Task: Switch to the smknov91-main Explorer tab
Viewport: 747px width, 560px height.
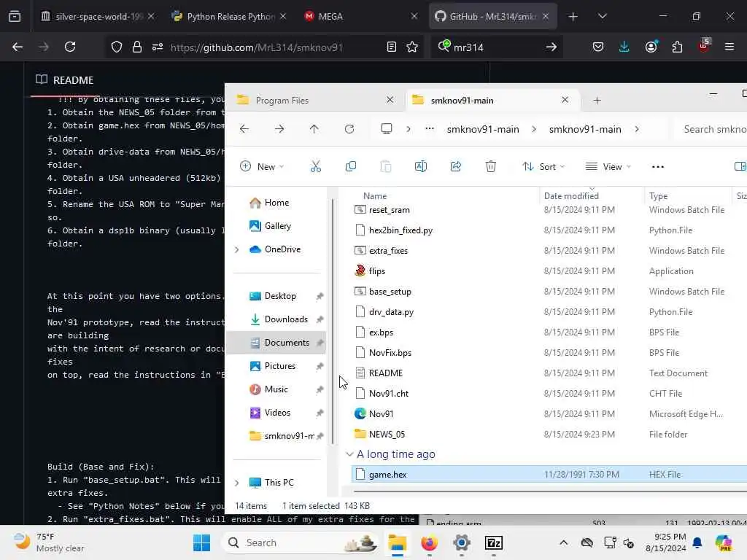Action: coord(492,100)
